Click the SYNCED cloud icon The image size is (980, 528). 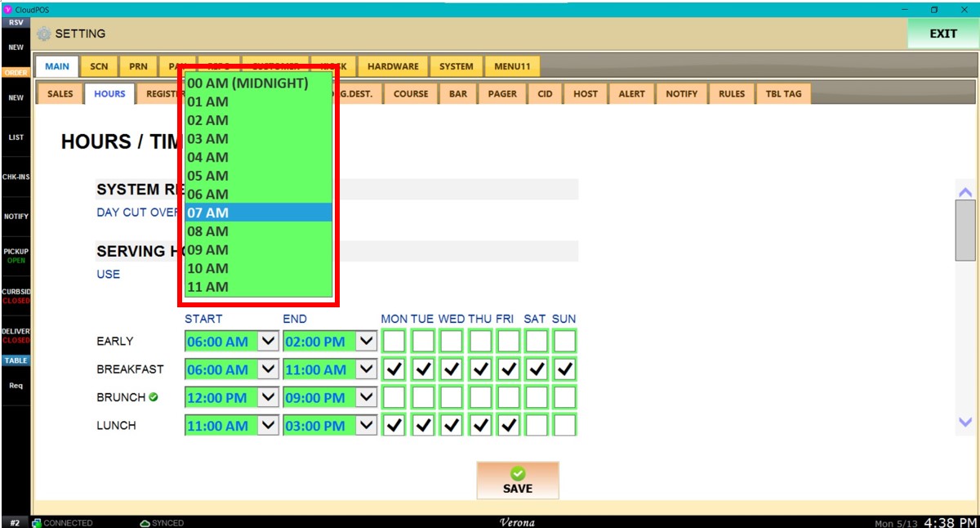point(145,522)
